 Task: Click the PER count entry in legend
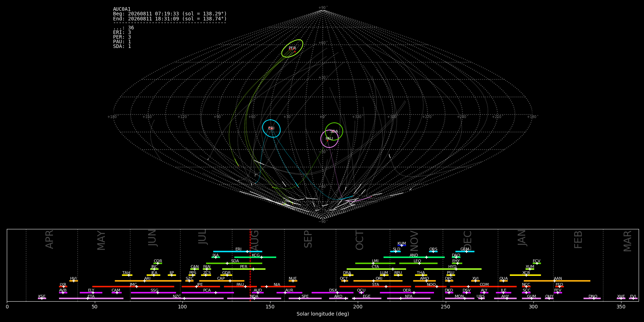[x=122, y=37]
